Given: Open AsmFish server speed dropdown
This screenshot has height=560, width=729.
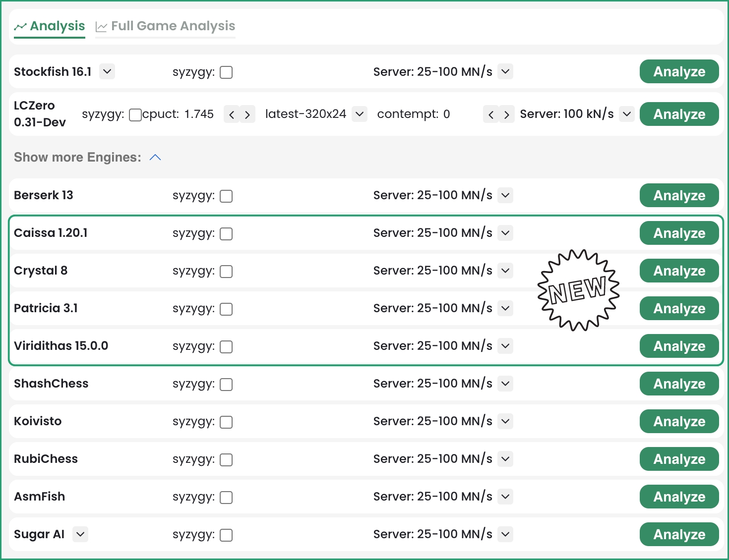Looking at the screenshot, I should pyautogui.click(x=505, y=497).
